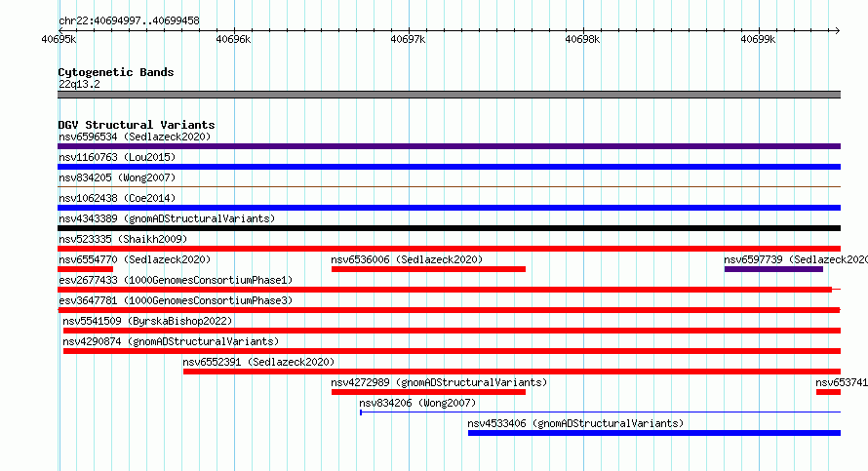
Task: Select the purple nsv6596534 variant bar
Action: coord(449,146)
